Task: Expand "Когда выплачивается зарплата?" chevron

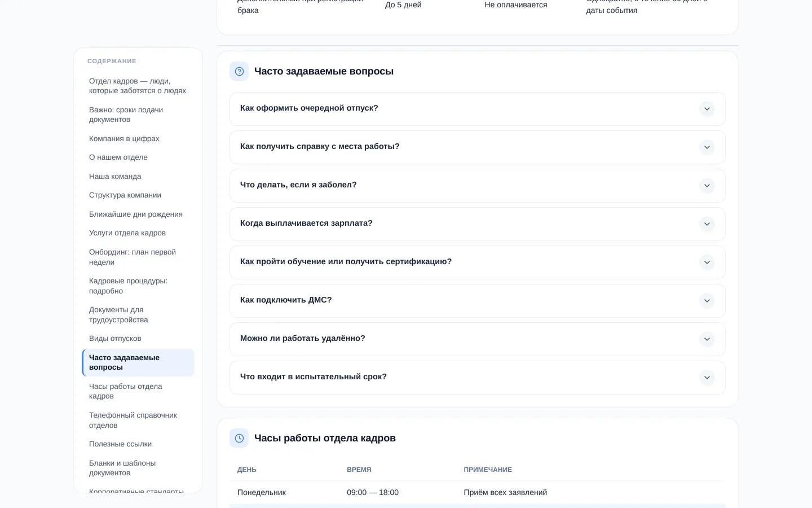Action: pyautogui.click(x=707, y=224)
